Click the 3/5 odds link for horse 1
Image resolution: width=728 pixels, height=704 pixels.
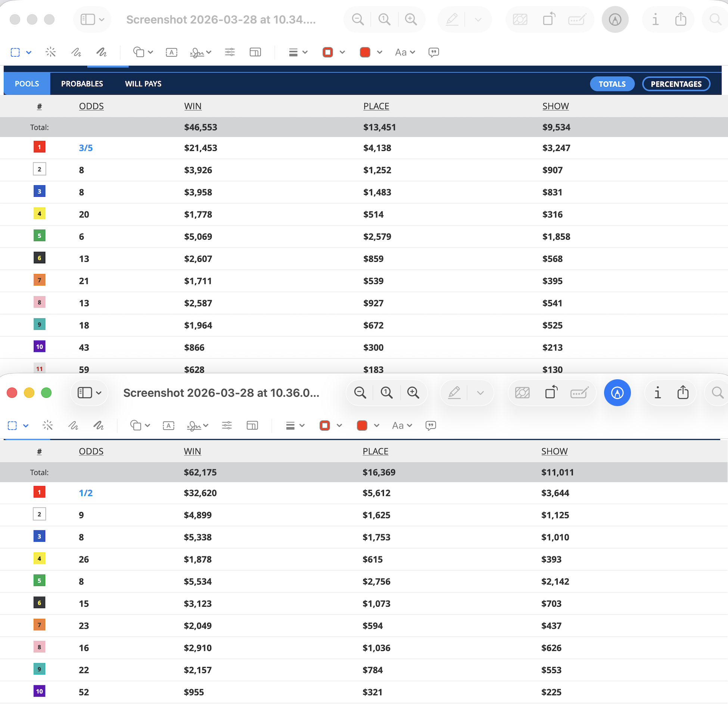86,148
